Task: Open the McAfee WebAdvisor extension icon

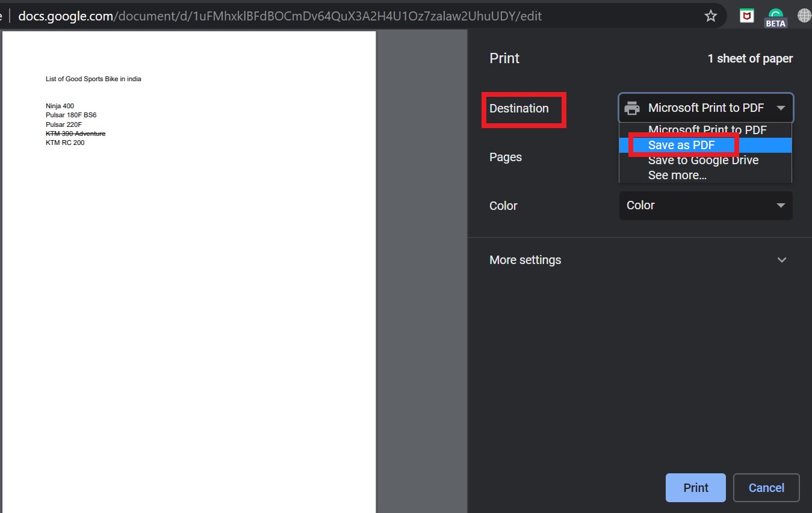Action: (747, 16)
